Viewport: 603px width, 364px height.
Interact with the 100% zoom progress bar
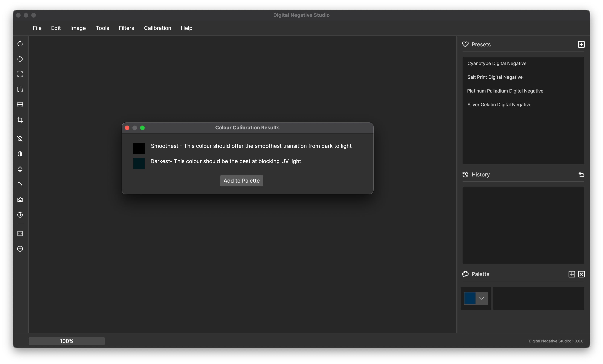coord(66,341)
